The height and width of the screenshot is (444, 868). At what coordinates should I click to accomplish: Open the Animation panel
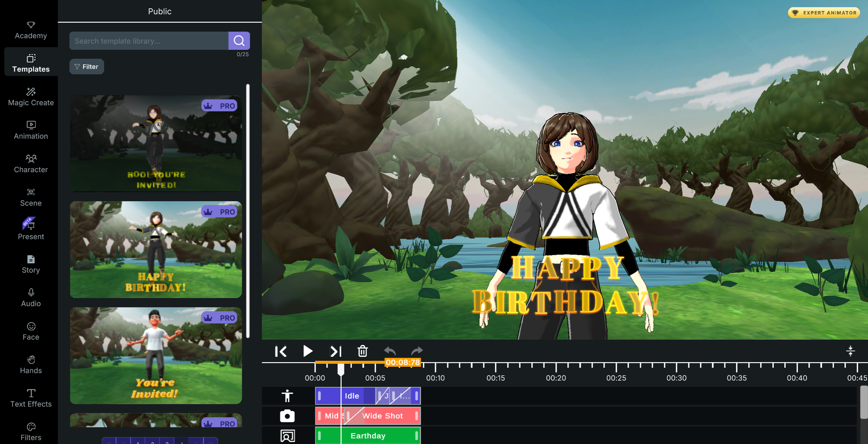(x=30, y=130)
